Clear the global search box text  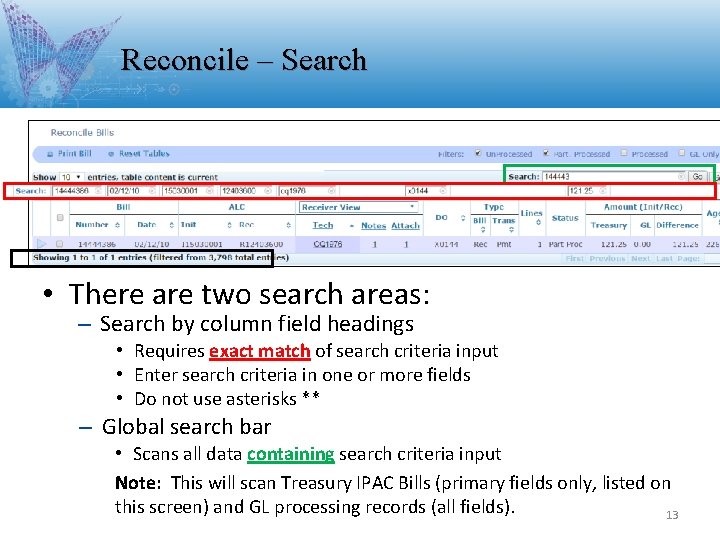point(681,176)
